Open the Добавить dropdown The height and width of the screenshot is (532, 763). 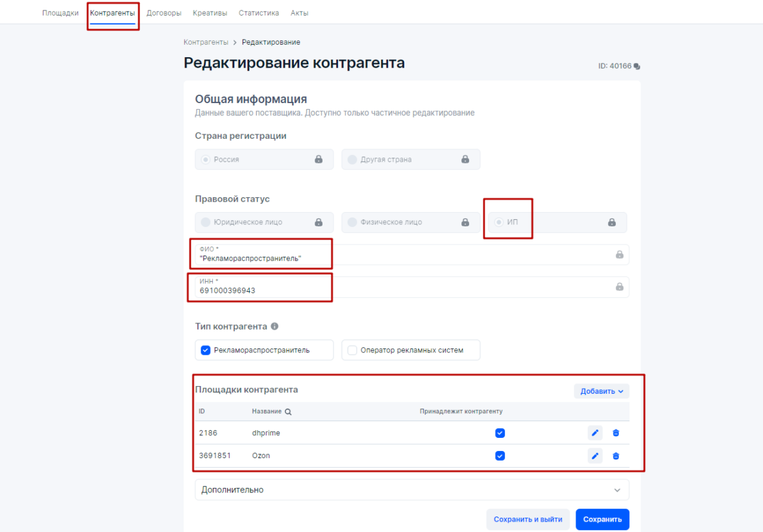601,391
